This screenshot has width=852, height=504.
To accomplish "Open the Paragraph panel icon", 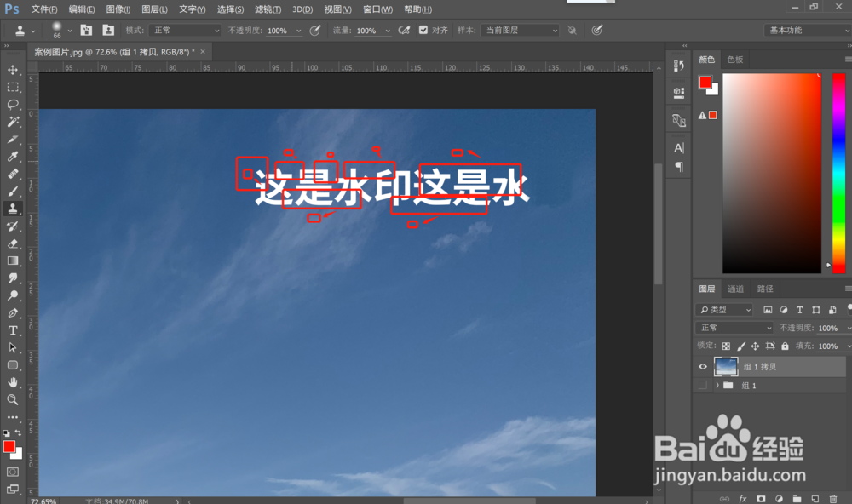I will pos(678,167).
